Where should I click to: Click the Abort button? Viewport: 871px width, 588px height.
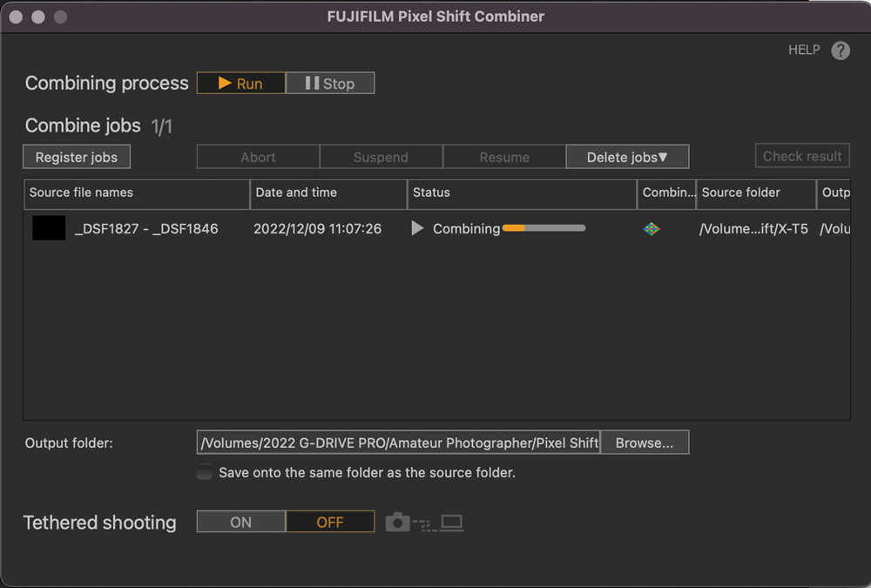coord(259,157)
